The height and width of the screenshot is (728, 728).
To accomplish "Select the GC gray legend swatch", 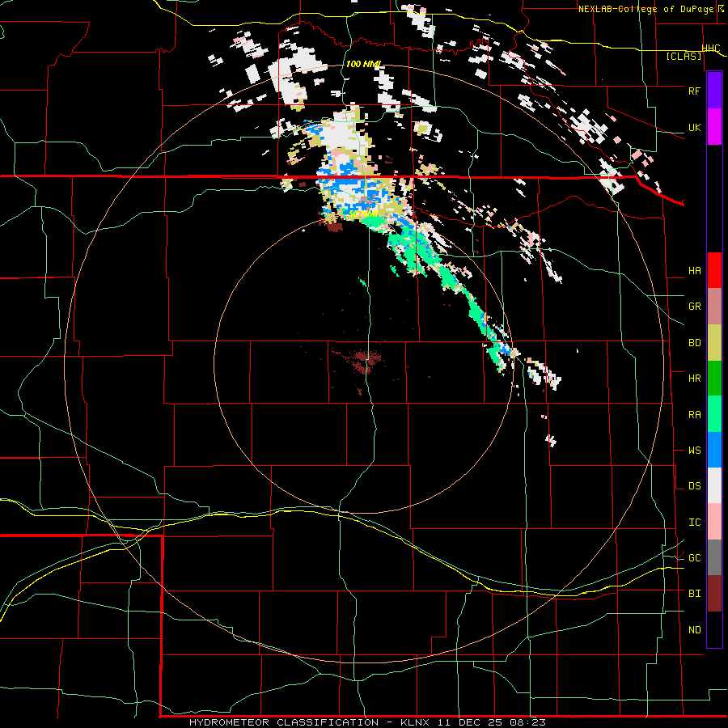I will pos(714,557).
